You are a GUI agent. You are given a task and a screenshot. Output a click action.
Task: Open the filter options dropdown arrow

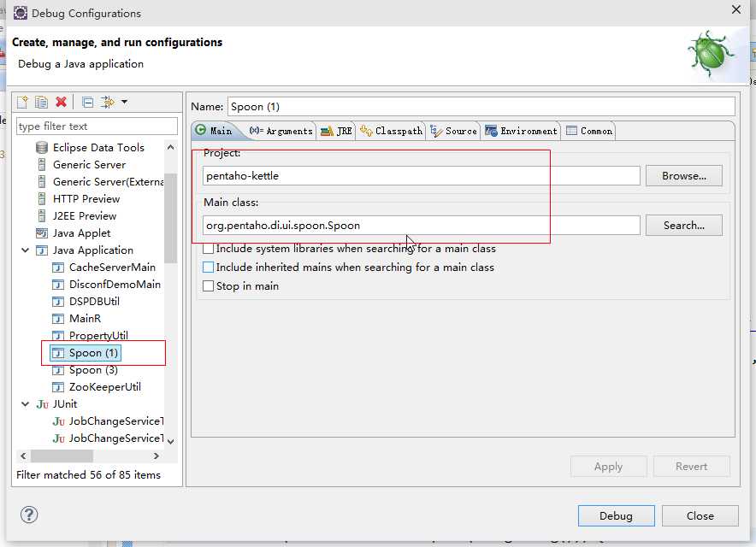click(124, 103)
